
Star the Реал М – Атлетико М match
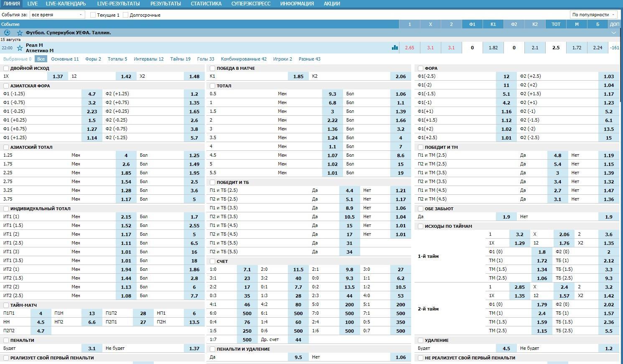click(x=20, y=48)
